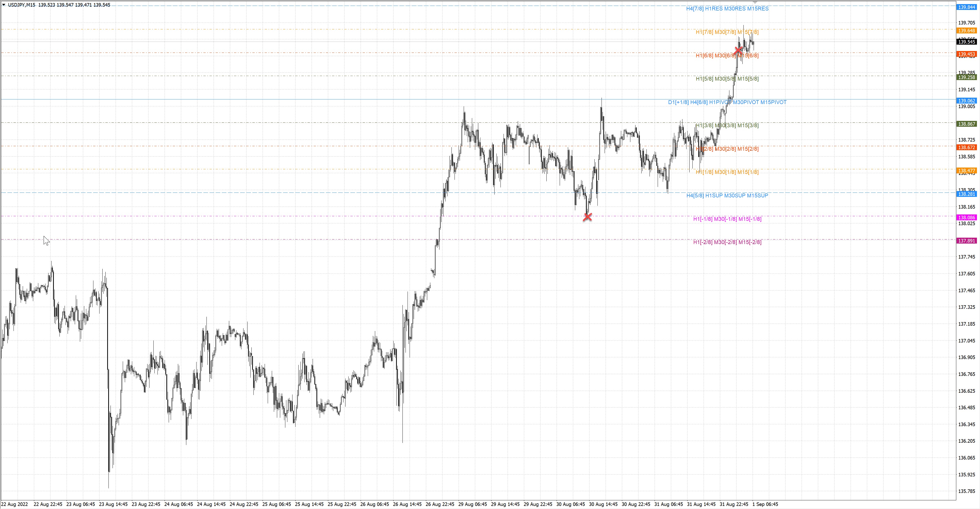Click the magenta H1[-1/8] M30[-1/8] label

727,219
